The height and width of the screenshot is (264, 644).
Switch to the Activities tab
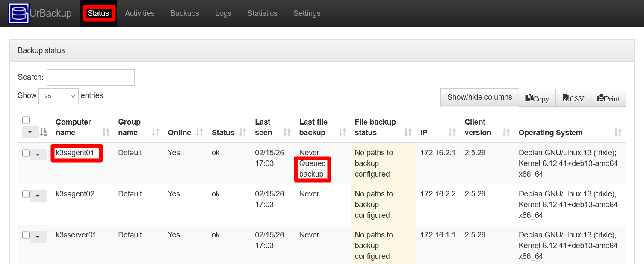point(139,13)
